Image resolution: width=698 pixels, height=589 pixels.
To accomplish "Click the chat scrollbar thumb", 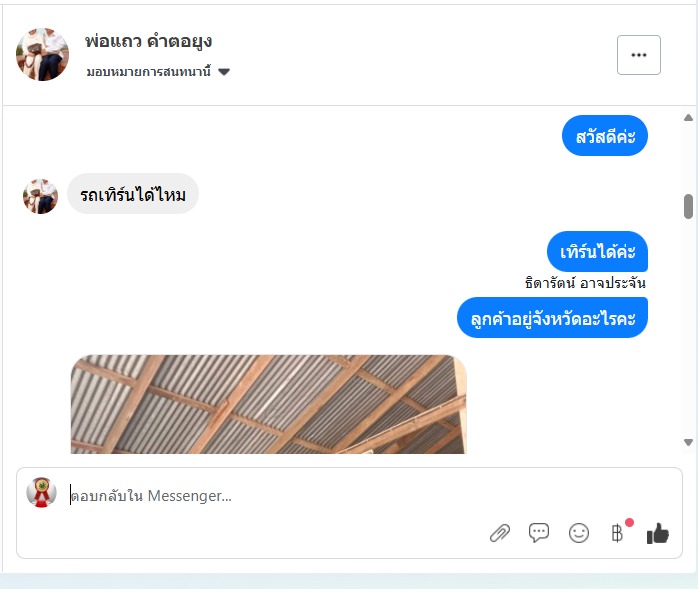I will [688, 207].
